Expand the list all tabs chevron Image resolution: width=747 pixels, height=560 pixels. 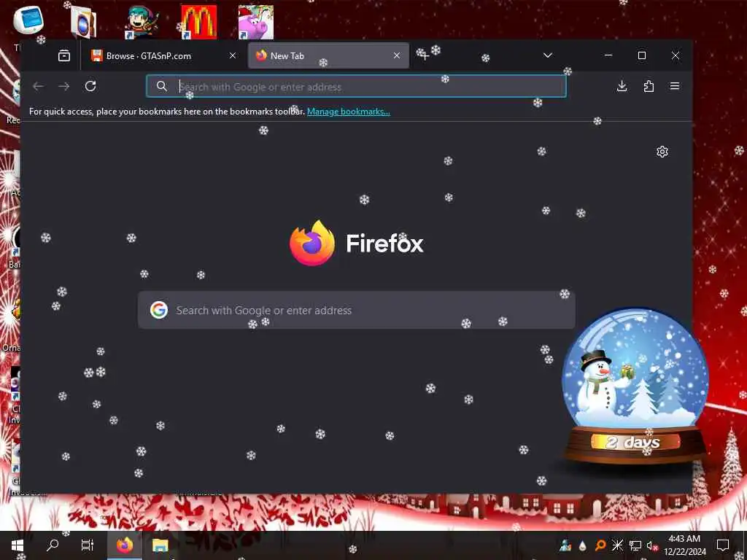point(547,55)
